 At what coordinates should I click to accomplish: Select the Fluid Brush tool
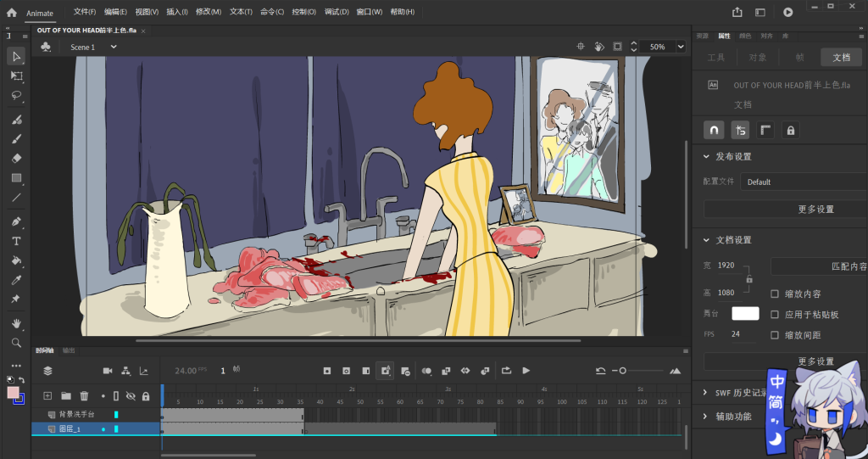point(16,120)
